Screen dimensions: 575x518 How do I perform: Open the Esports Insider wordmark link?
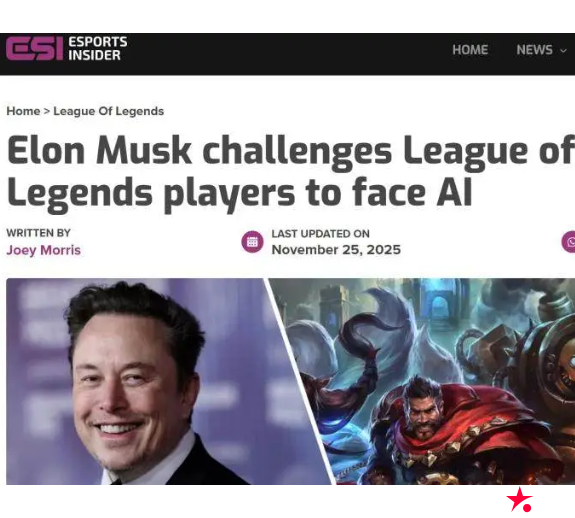tap(98, 48)
